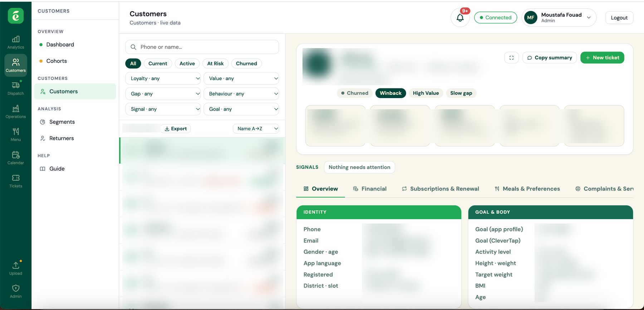Focus the Phone or name search field

click(202, 47)
